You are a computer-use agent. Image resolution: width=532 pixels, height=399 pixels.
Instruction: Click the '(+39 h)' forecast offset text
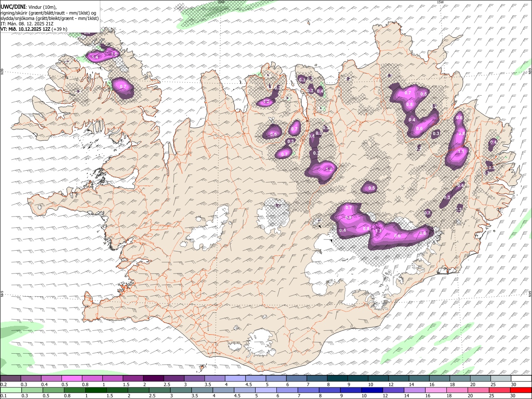point(59,29)
